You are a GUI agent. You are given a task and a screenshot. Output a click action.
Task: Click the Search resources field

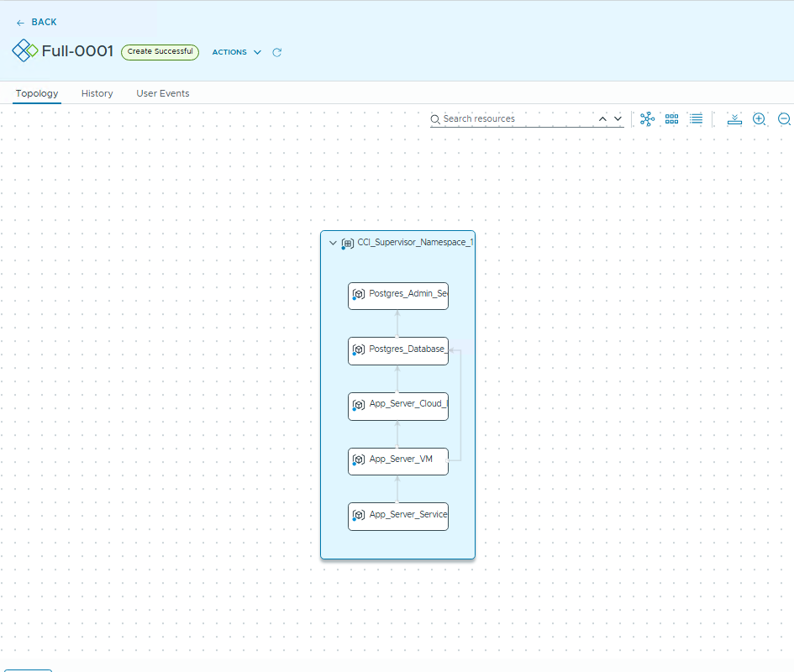517,119
